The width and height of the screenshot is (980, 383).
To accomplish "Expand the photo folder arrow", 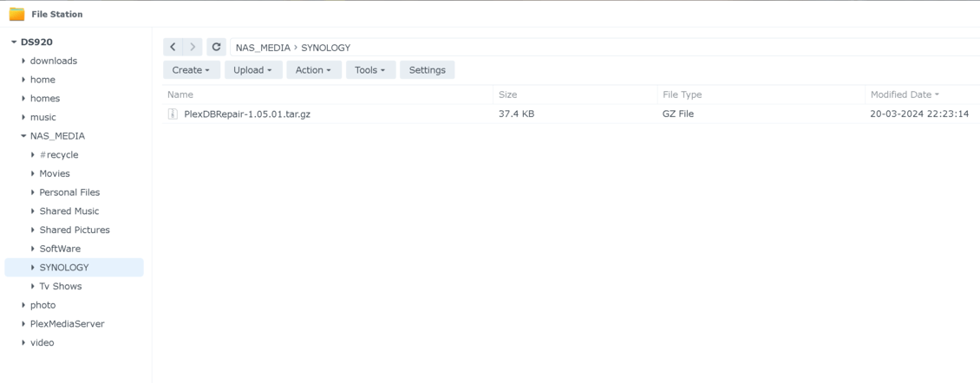I will pyautogui.click(x=23, y=305).
